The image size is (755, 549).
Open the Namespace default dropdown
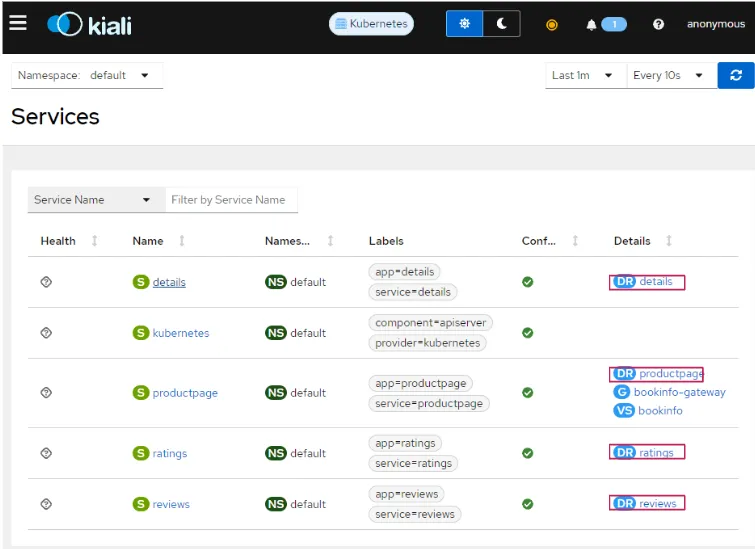click(x=87, y=76)
